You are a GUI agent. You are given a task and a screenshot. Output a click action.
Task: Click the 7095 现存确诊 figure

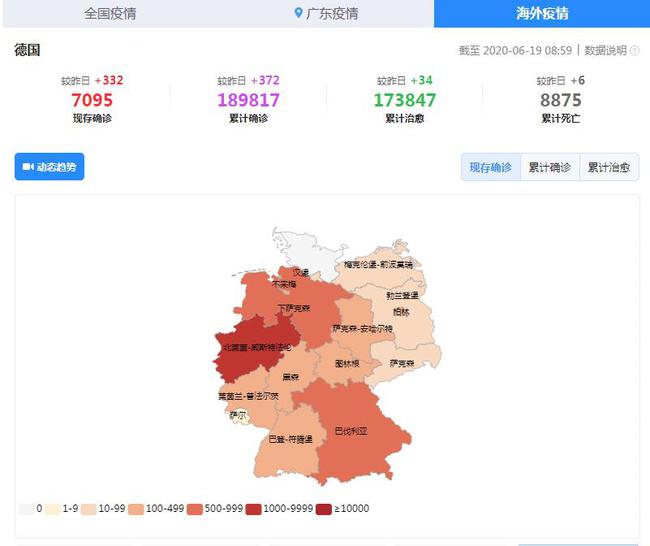[x=92, y=100]
